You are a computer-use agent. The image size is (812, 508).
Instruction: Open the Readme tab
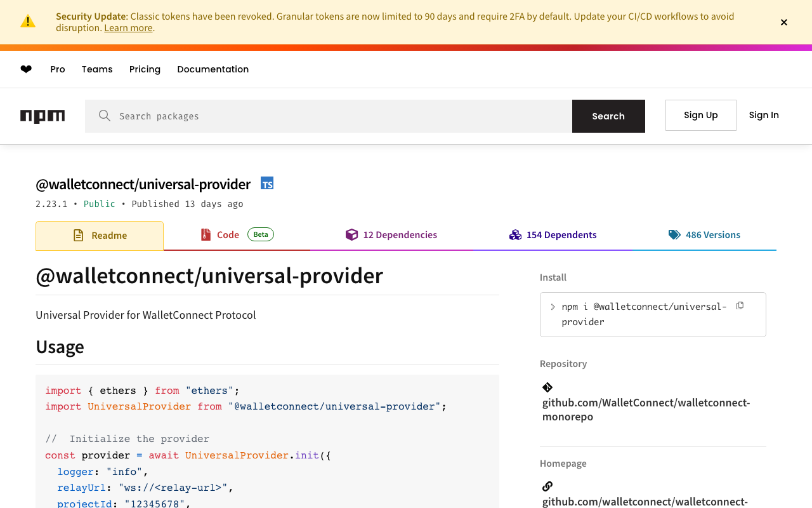tap(100, 236)
